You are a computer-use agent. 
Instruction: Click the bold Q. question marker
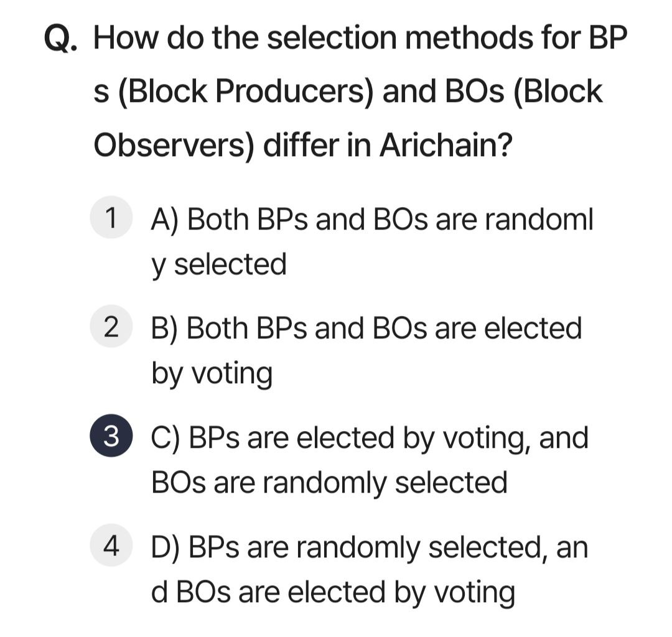[x=61, y=39]
